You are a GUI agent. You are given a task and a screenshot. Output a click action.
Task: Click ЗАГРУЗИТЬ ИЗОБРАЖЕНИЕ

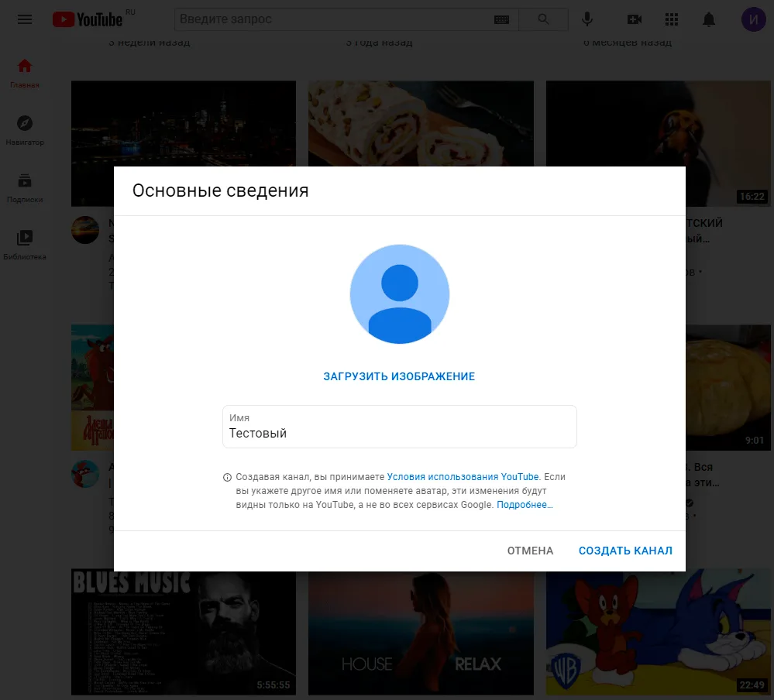point(399,376)
